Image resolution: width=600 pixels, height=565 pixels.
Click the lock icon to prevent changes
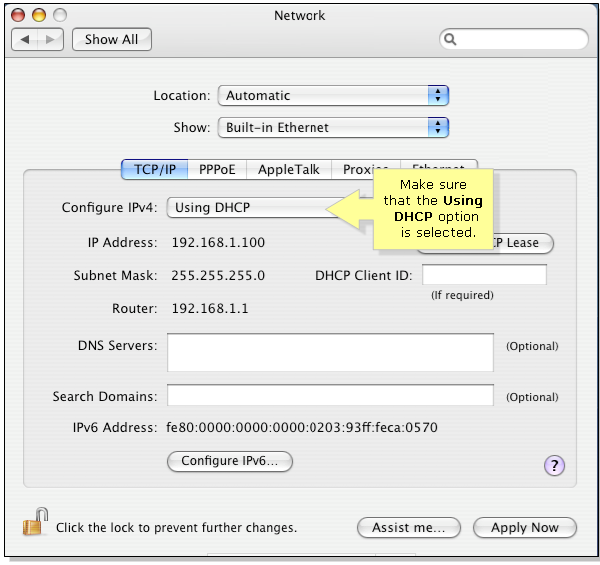point(35,522)
